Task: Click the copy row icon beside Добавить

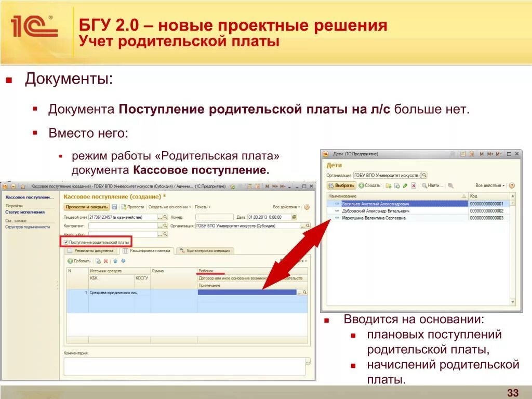Action: click(x=98, y=261)
